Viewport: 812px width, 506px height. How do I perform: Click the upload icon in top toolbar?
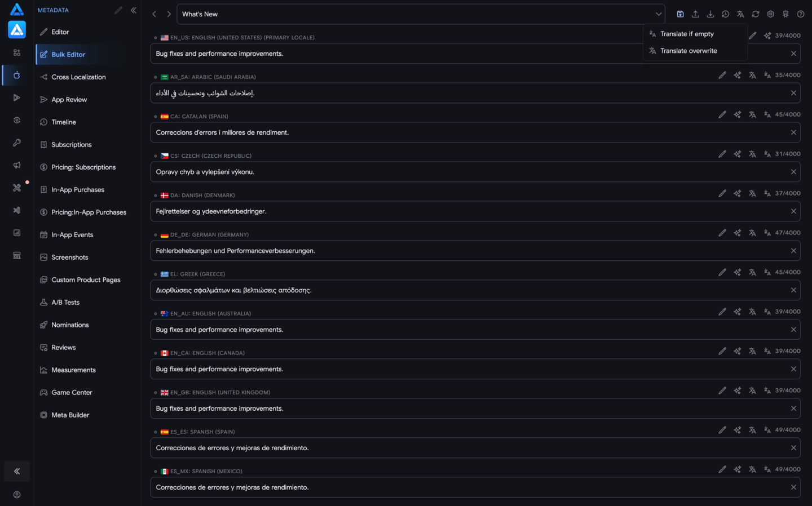[695, 14]
